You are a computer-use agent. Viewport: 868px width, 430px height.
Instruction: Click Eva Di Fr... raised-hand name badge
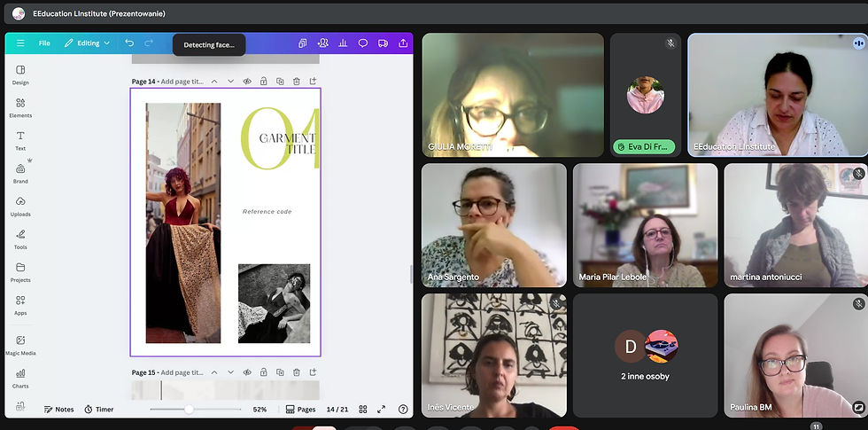pos(644,147)
